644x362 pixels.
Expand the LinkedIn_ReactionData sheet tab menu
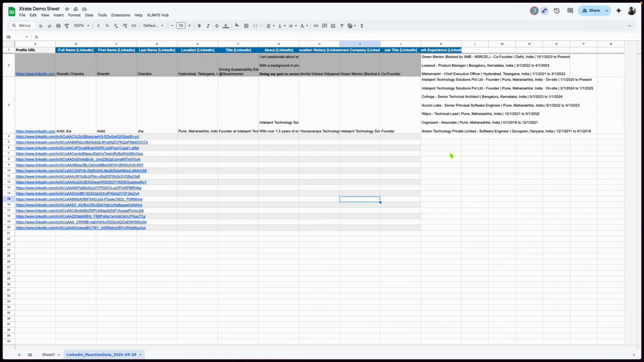[140, 354]
